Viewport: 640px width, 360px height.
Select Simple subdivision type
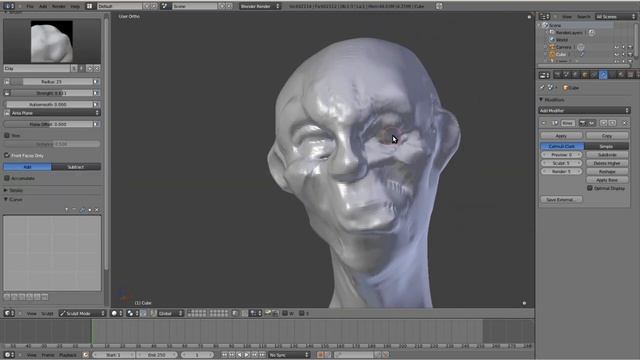(x=607, y=146)
